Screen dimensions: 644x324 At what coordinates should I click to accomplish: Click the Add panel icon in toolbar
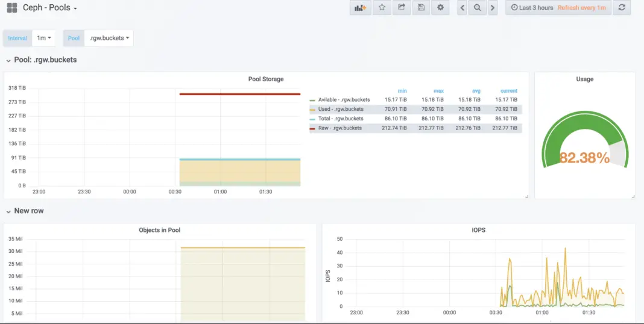click(360, 8)
